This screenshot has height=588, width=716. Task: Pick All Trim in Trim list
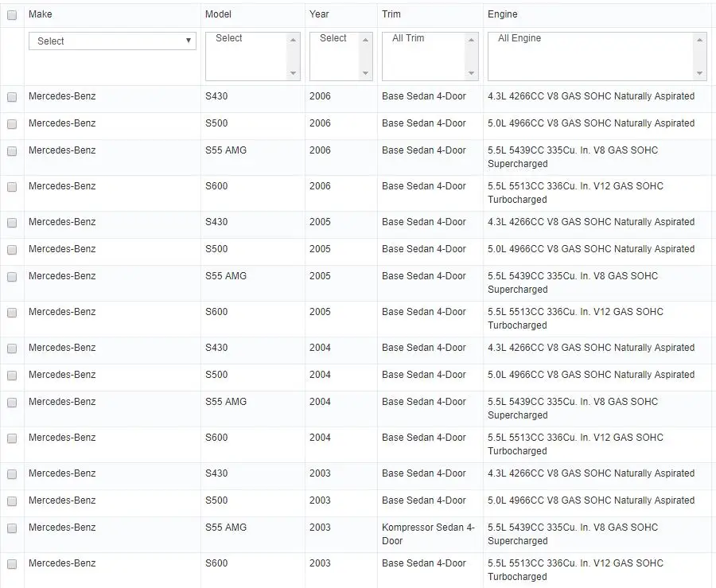coord(408,38)
